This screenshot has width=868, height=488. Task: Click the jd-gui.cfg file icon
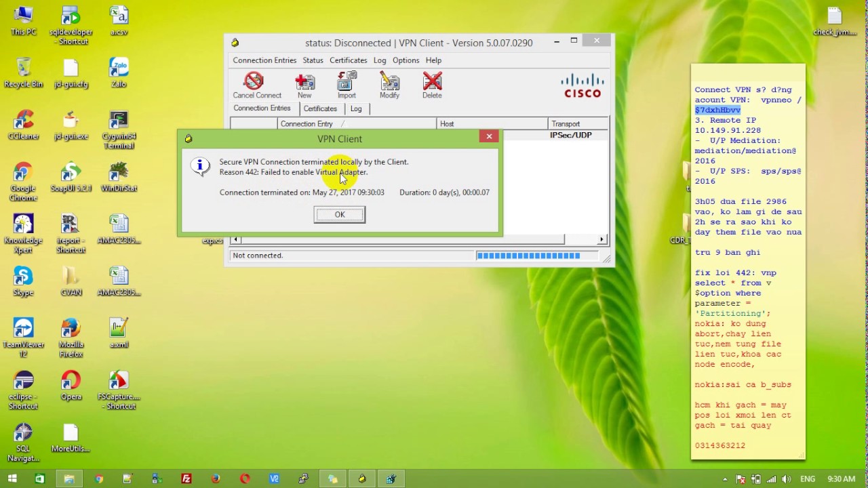pos(71,73)
